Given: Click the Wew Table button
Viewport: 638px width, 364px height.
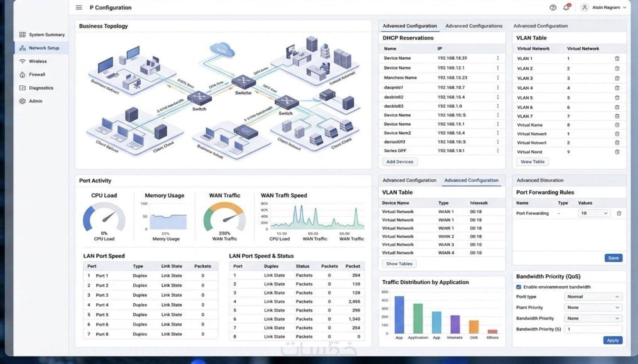Looking at the screenshot, I should pos(533,162).
